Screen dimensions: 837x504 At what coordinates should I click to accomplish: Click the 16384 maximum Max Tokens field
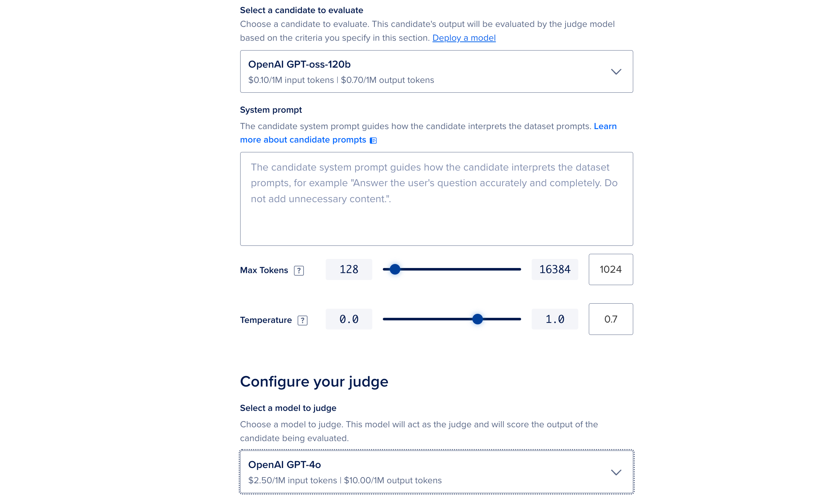coord(555,269)
